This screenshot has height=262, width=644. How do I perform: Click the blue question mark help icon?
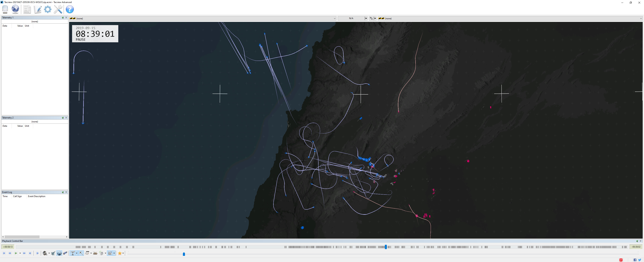click(70, 9)
